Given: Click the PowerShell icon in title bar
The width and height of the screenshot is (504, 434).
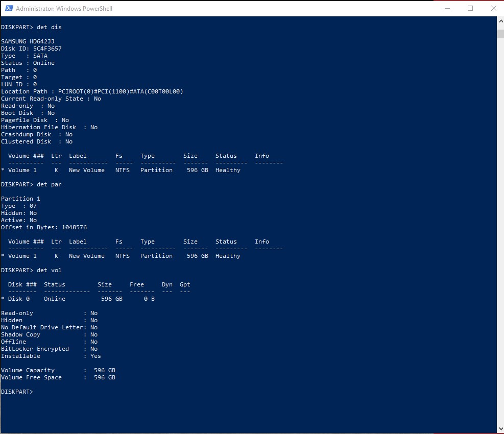Looking at the screenshot, I should (8, 9).
